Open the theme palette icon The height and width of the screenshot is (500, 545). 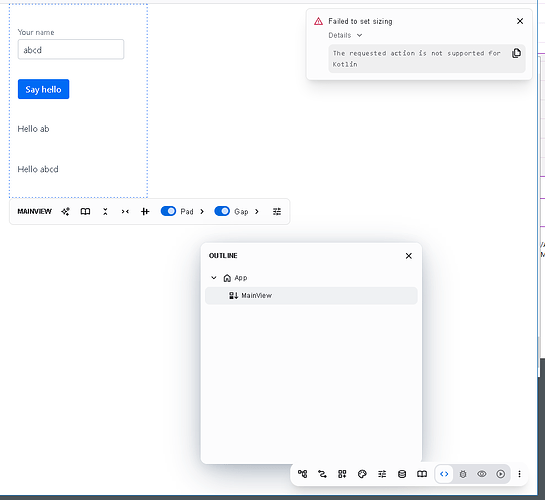point(362,474)
